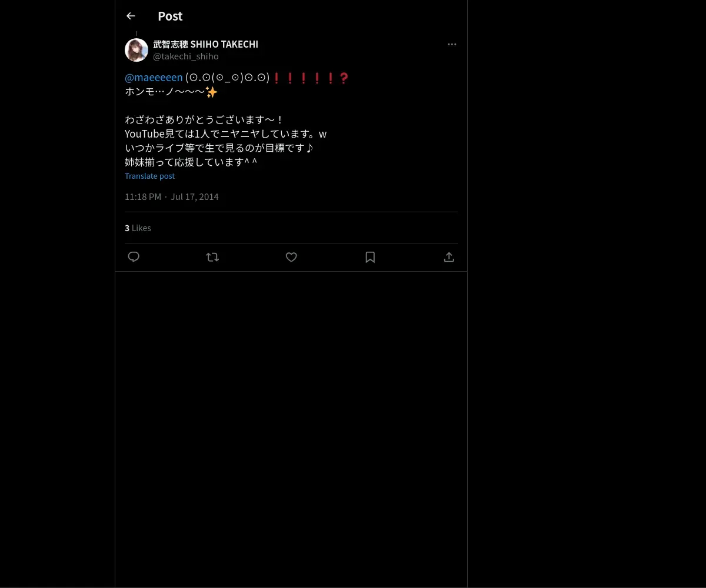Screen dimensions: 706x588
Task: Bookmark this post
Action: [370, 257]
